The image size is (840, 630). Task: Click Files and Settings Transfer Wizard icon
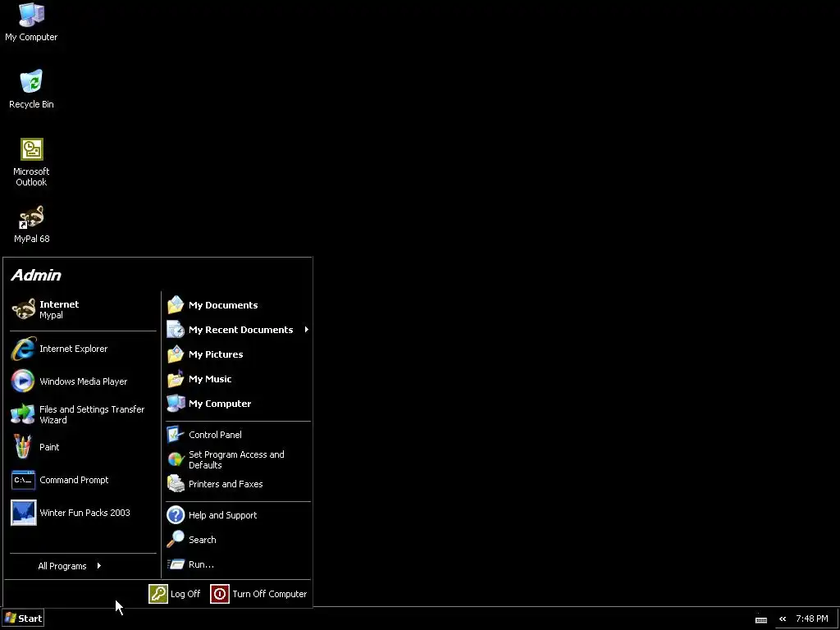[23, 414]
